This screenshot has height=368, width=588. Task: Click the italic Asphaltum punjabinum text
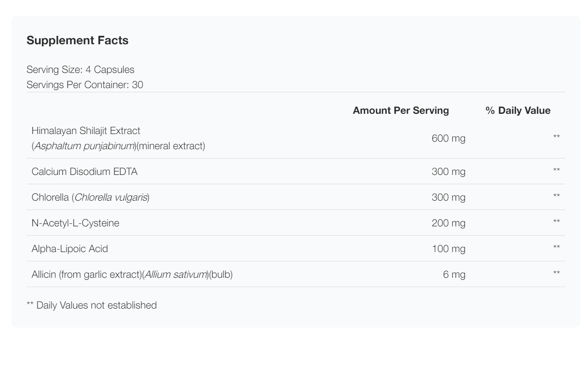point(84,146)
